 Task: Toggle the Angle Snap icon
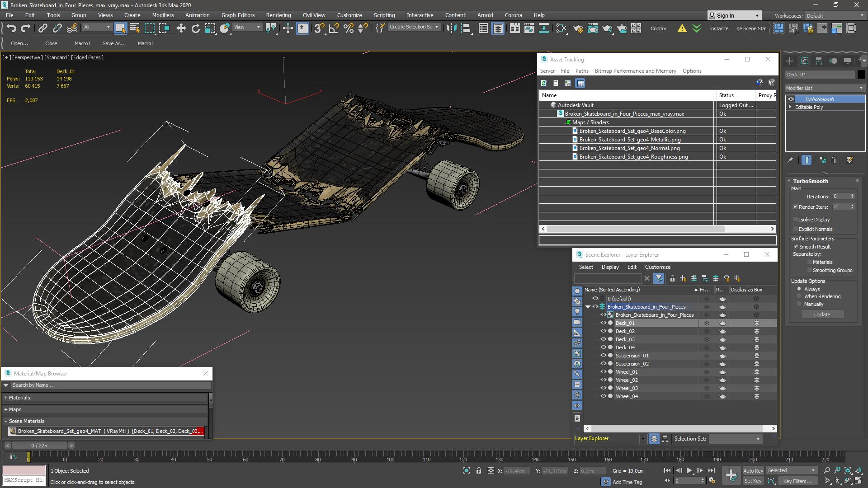coord(334,28)
